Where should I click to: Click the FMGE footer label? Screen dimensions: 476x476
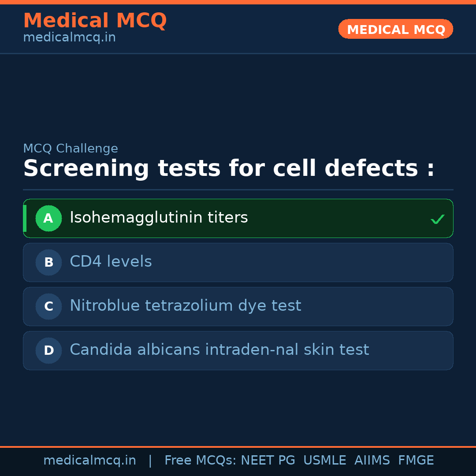point(416,461)
